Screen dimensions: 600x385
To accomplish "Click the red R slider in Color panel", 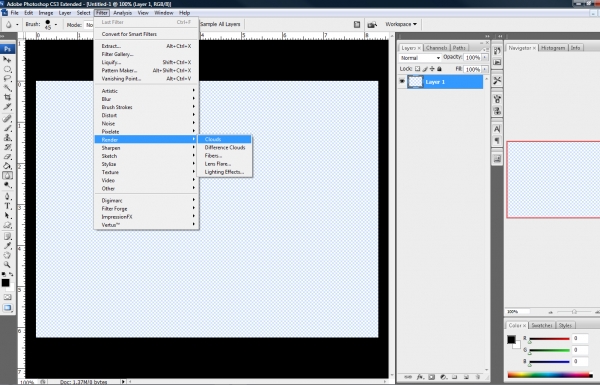I will click(x=549, y=339).
